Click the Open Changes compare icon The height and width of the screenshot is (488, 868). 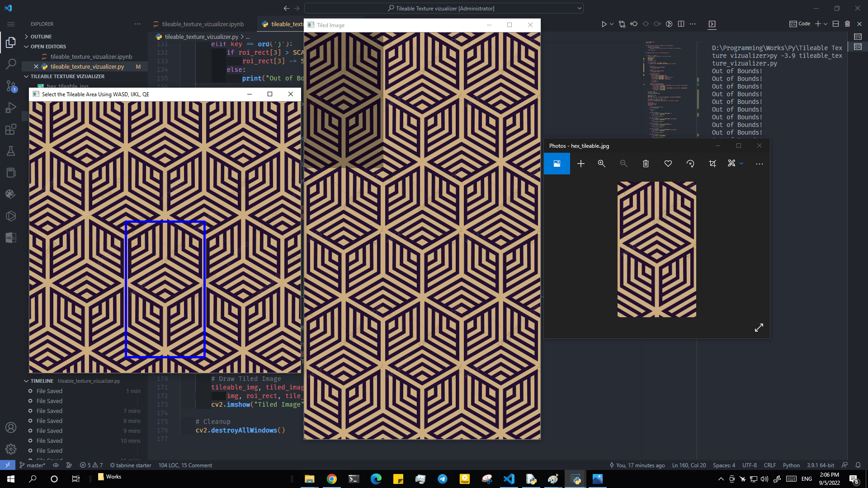(x=622, y=24)
